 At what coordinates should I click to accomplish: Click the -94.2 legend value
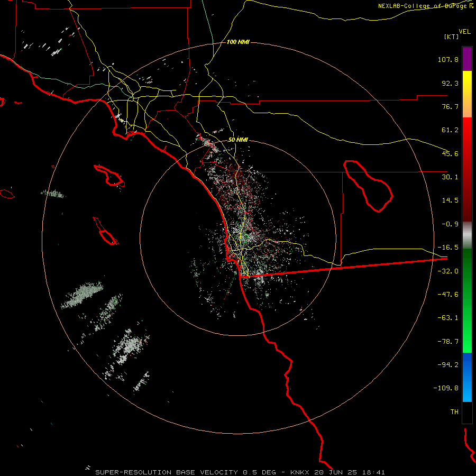(448, 364)
